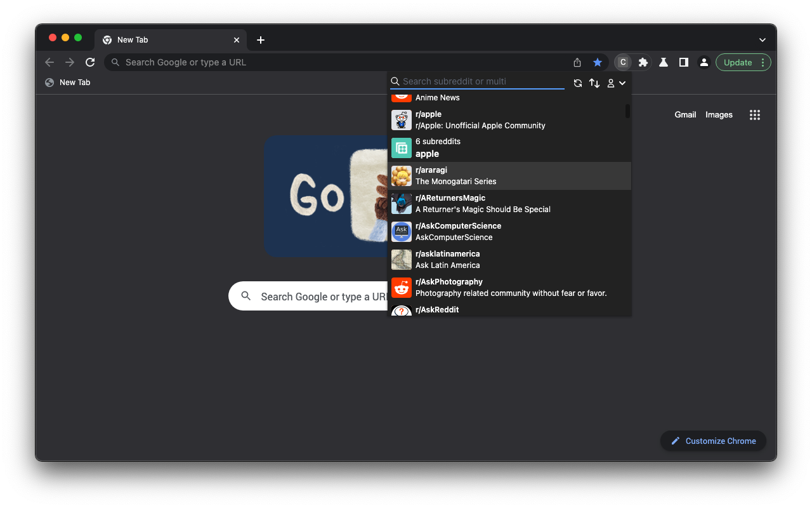
Task: Click the sort arrows icon in subreddit popup
Action: tap(594, 83)
